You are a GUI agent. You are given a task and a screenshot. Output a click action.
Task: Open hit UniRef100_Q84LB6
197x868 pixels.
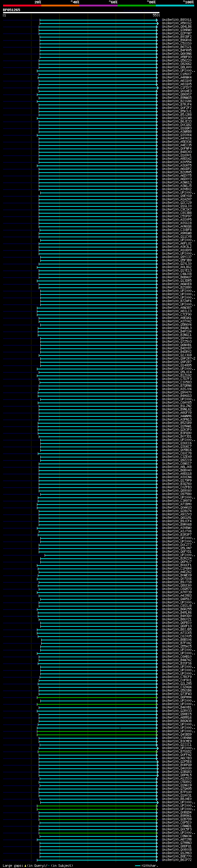pyautogui.click(x=176, y=26)
